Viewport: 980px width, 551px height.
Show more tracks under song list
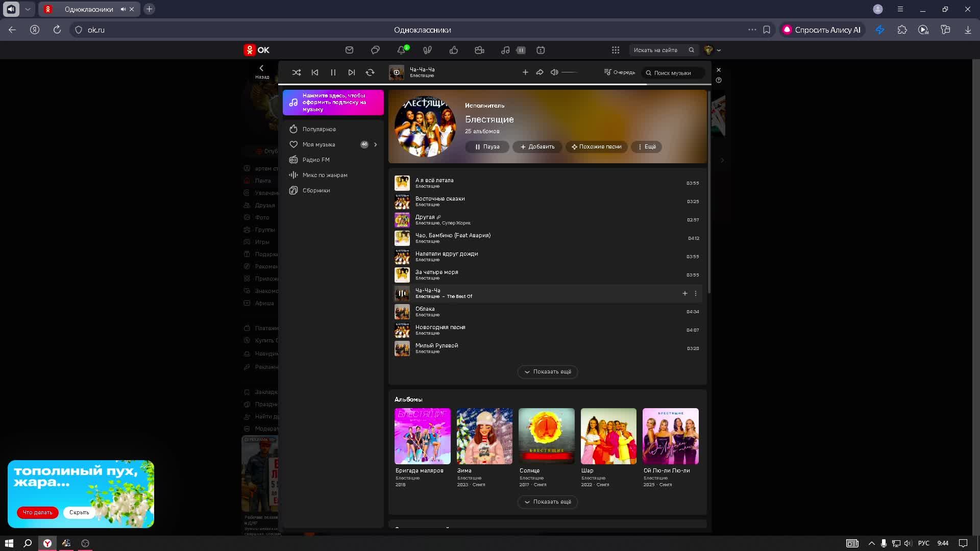tap(548, 372)
